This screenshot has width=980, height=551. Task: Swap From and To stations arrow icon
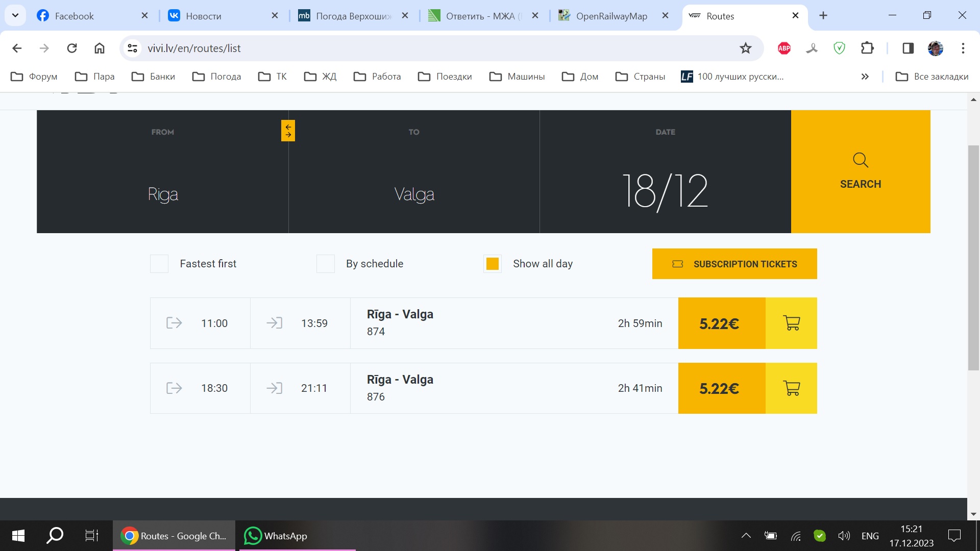pos(288,131)
